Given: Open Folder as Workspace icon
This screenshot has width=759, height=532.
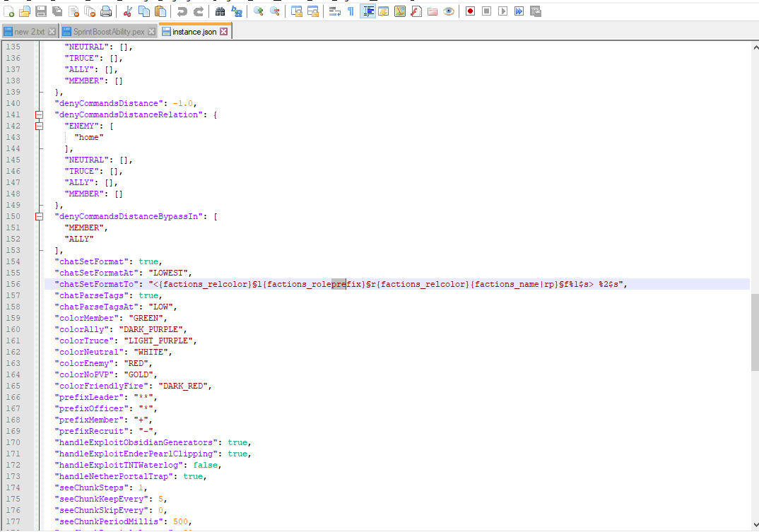Looking at the screenshot, I should (x=433, y=11).
